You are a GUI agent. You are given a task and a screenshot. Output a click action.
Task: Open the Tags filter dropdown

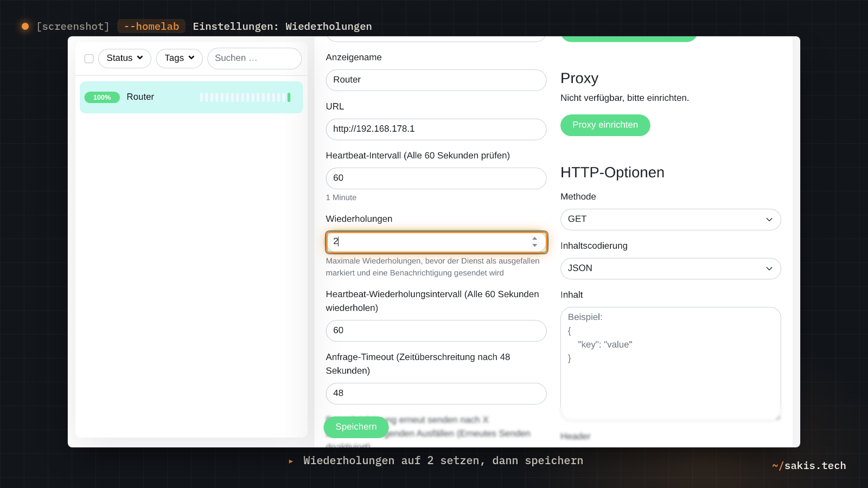tap(179, 58)
